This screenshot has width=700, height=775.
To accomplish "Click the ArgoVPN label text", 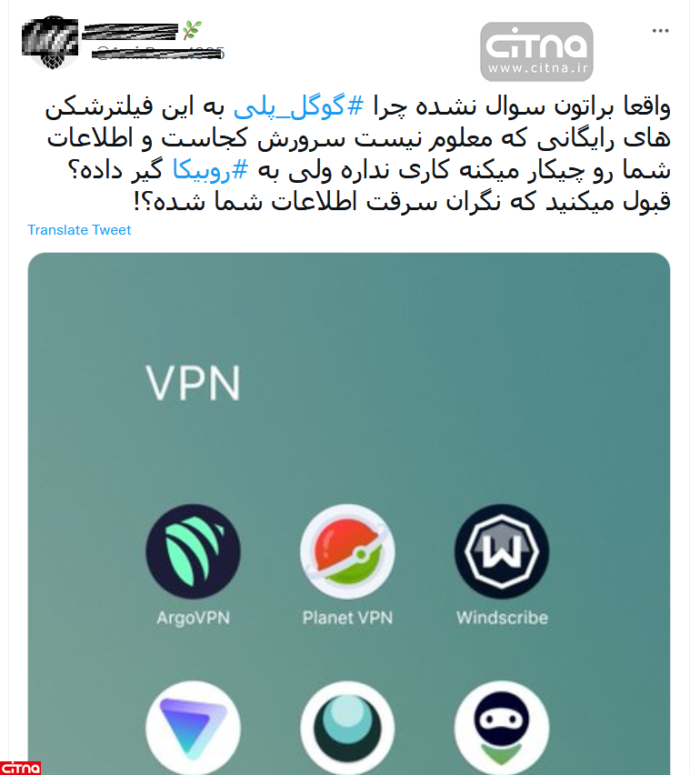I will point(193,618).
